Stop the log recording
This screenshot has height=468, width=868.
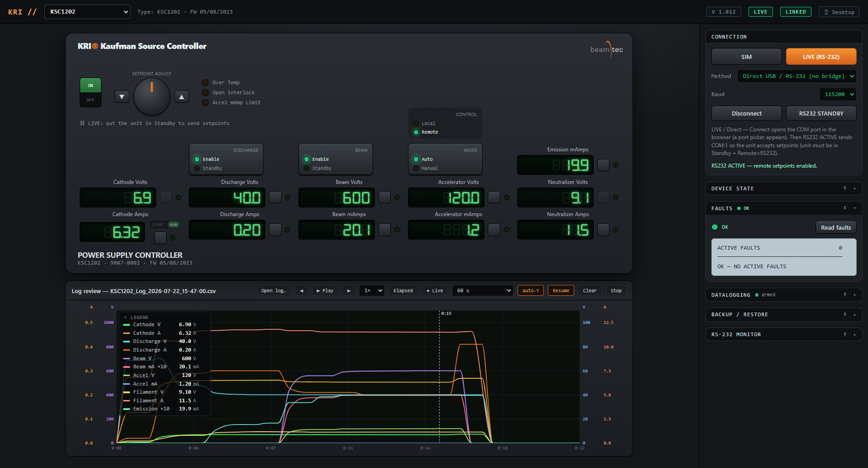pyautogui.click(x=616, y=290)
